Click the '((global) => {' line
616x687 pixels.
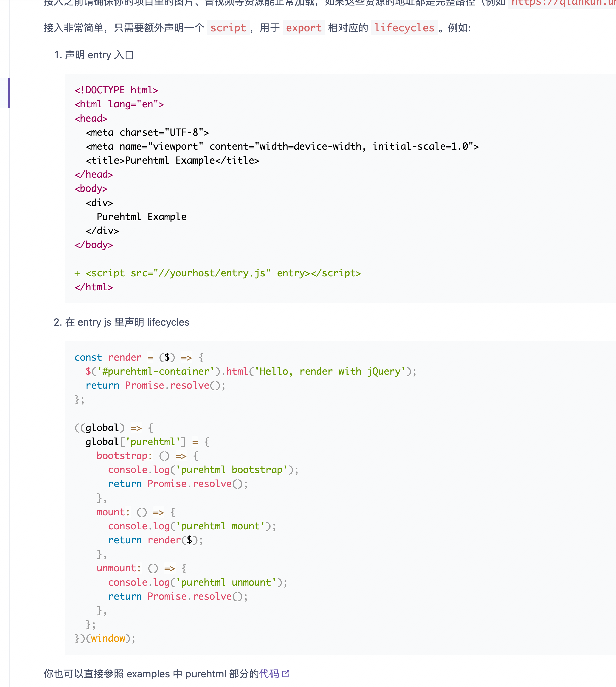(x=114, y=428)
